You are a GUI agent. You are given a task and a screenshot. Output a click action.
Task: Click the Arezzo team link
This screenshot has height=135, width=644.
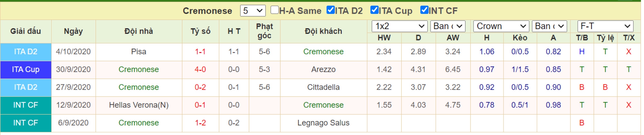pyautogui.click(x=323, y=70)
